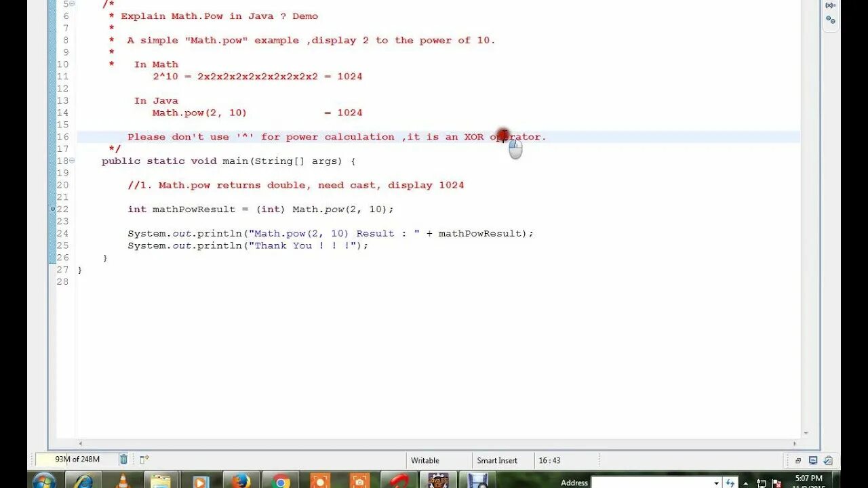This screenshot has width=868, height=488.
Task: Collapse the comment block at line 5
Action: click(73, 4)
